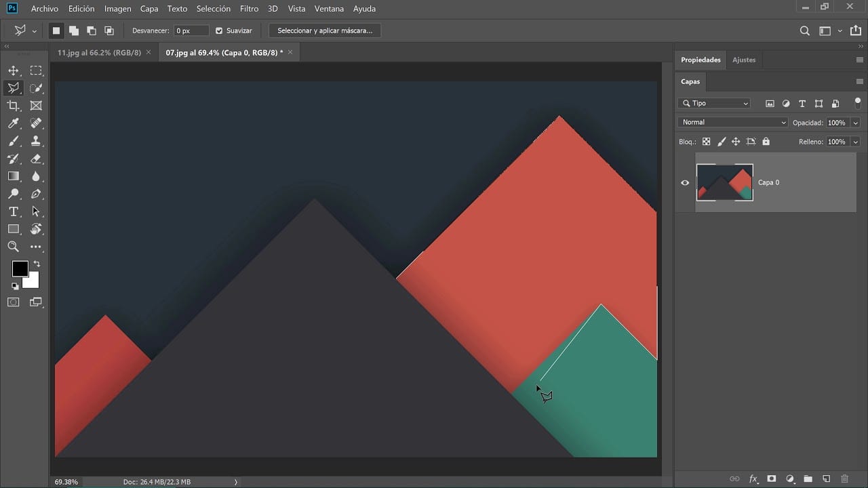
Task: Select the Clone Stamp tool
Action: point(36,141)
